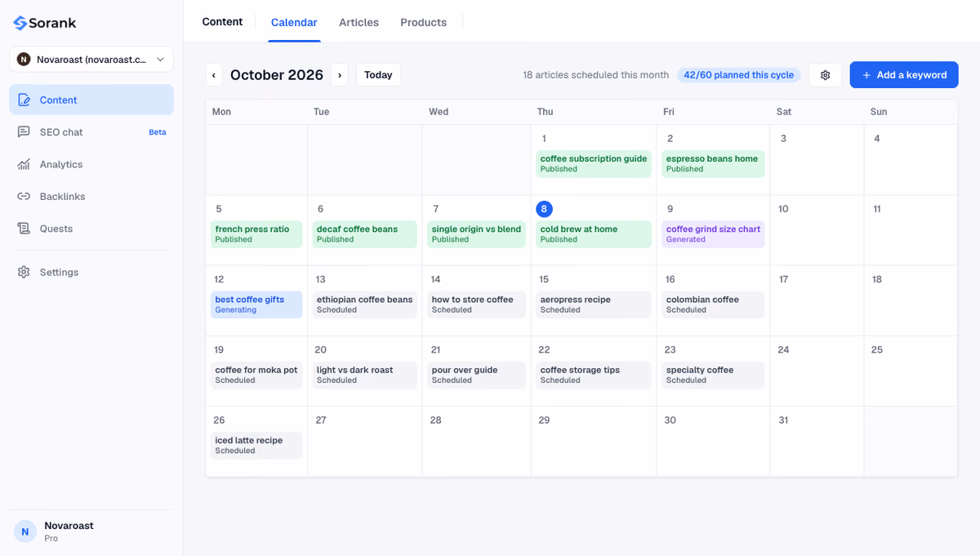Open Backlinks from the sidebar
The width and height of the screenshot is (980, 556).
click(x=91, y=197)
